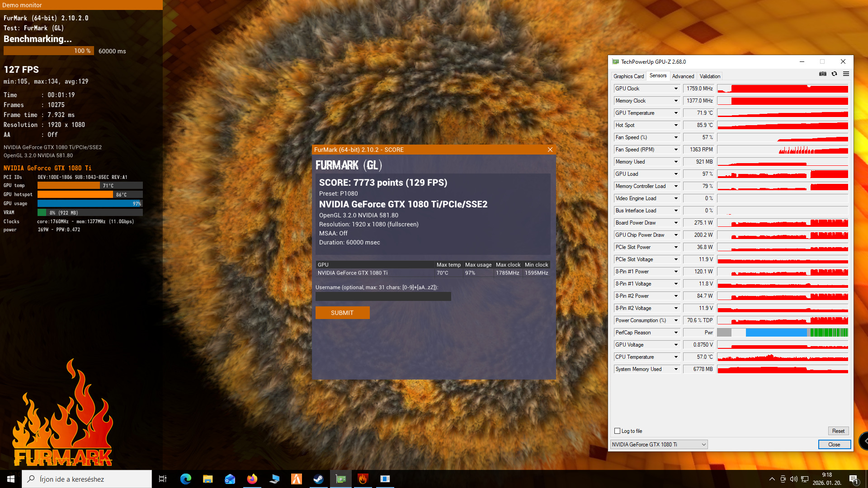This screenshot has width=868, height=488.
Task: Open the GTX 1080 Ti GPU selector
Action: pos(659,445)
